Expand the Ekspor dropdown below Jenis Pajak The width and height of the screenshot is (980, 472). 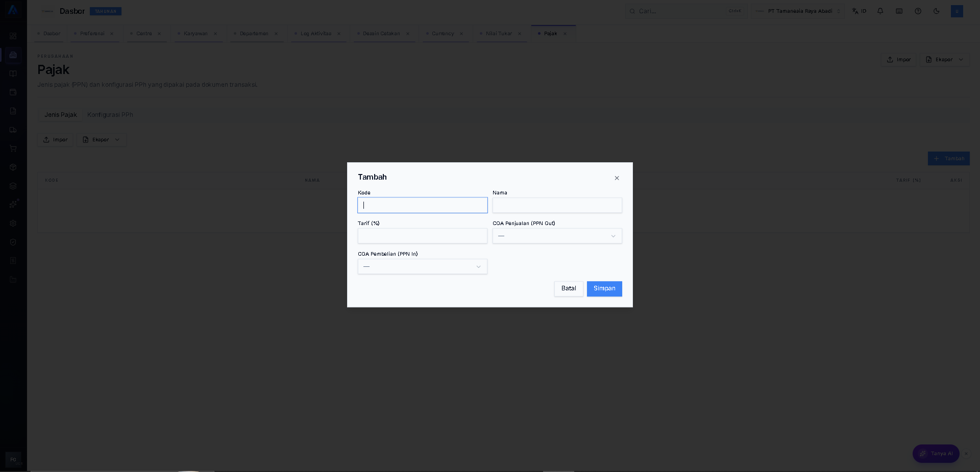coord(102,140)
